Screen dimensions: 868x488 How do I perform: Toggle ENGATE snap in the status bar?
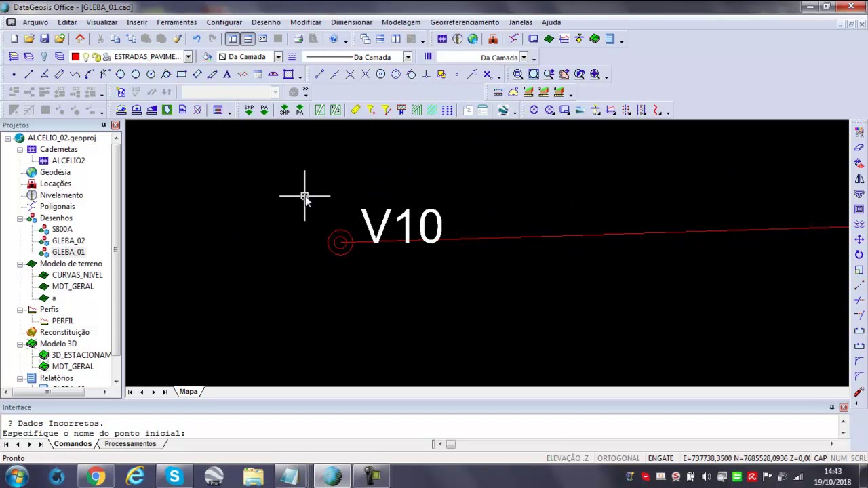click(660, 458)
